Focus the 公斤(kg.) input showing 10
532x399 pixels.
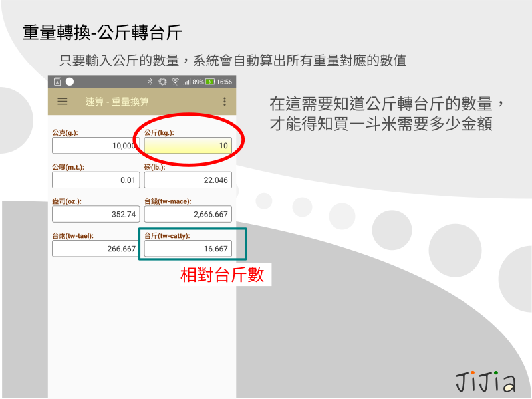[x=188, y=146]
